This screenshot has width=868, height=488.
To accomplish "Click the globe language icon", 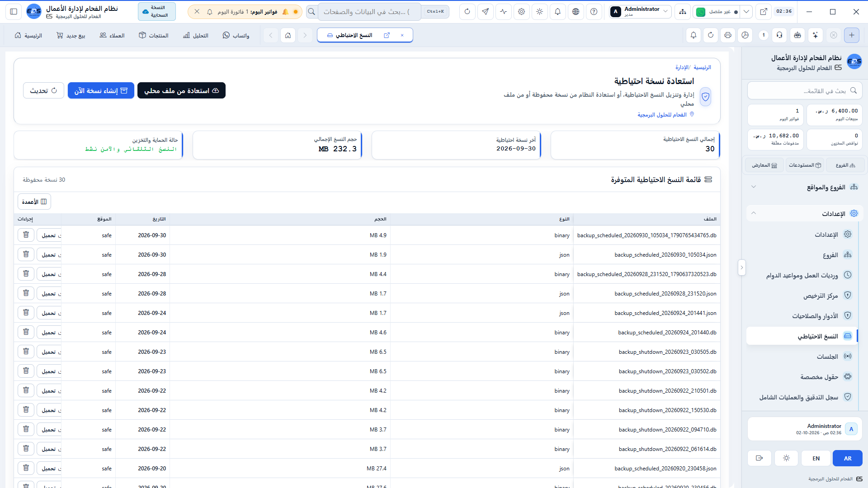I will point(576,12).
